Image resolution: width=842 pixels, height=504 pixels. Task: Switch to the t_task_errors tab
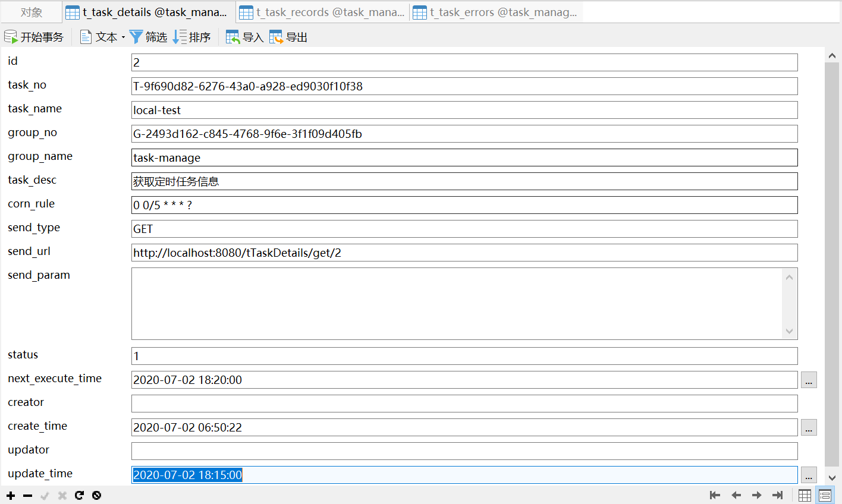point(495,12)
